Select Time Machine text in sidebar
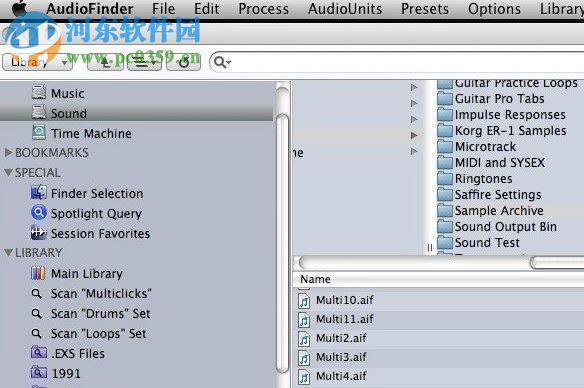The height and width of the screenshot is (388, 584). coord(91,133)
